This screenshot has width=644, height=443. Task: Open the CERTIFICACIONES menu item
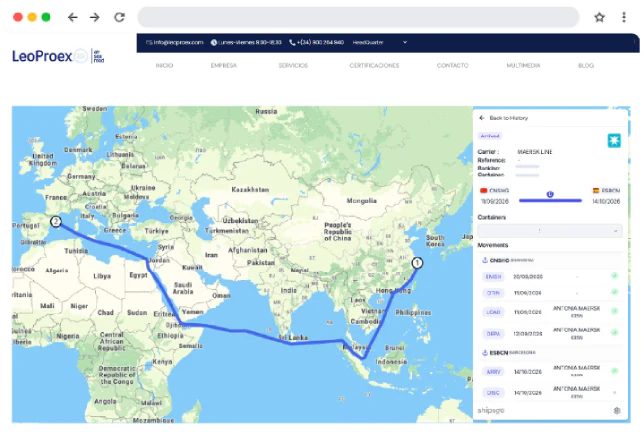click(374, 65)
